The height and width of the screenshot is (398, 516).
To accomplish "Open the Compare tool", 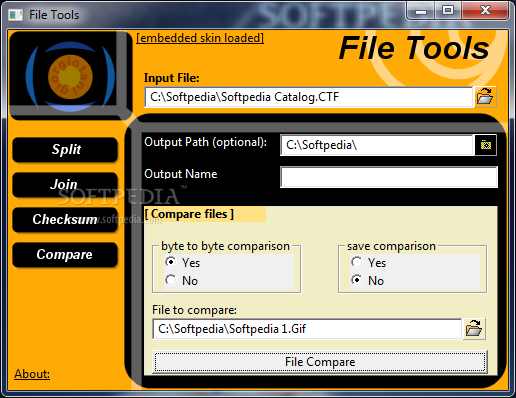I will pyautogui.click(x=65, y=255).
